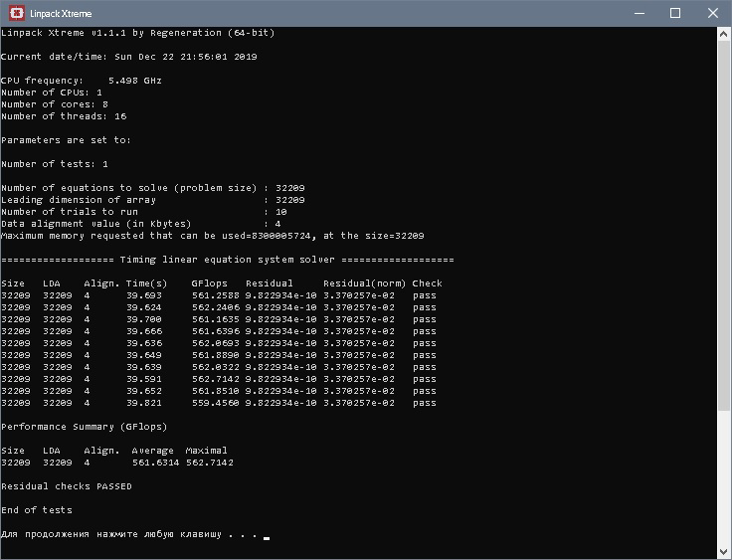Click the 'Parameters are set to:' line
Image resolution: width=732 pixels, height=560 pixels.
click(x=66, y=140)
